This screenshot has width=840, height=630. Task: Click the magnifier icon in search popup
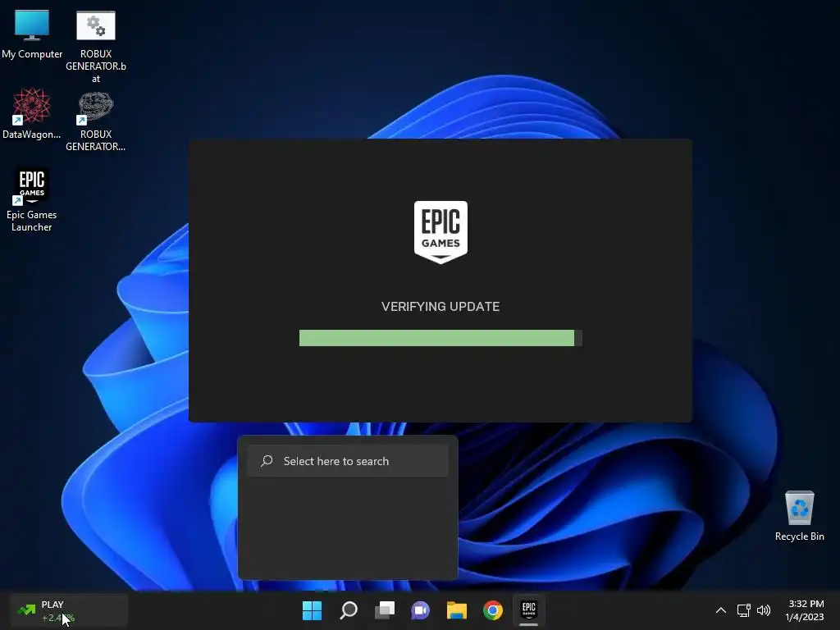point(267,461)
